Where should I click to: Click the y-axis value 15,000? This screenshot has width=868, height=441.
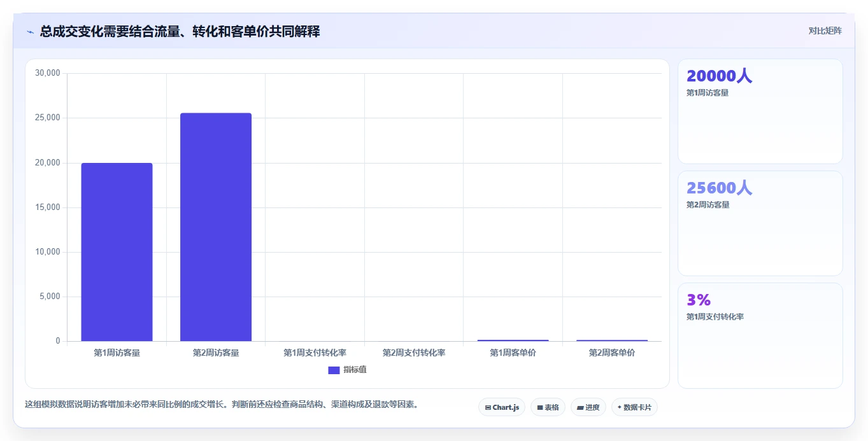[x=48, y=207]
